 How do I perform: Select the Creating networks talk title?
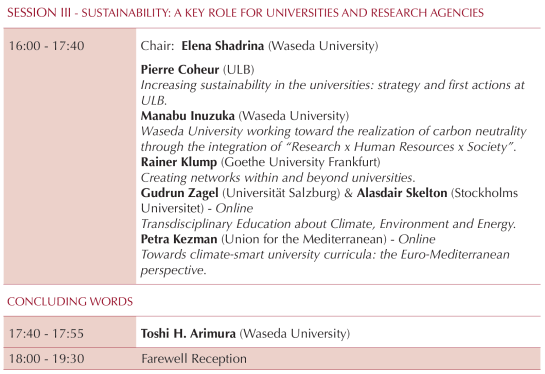278,178
